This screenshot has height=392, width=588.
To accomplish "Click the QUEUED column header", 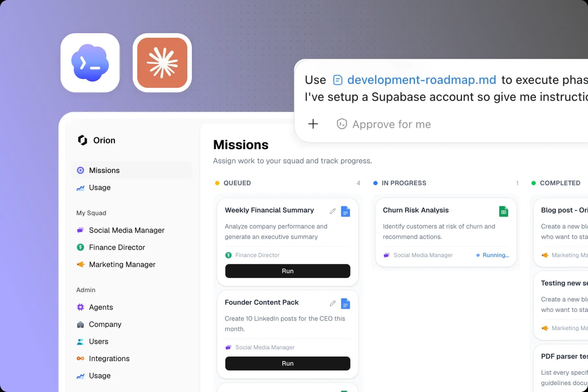I will click(237, 183).
